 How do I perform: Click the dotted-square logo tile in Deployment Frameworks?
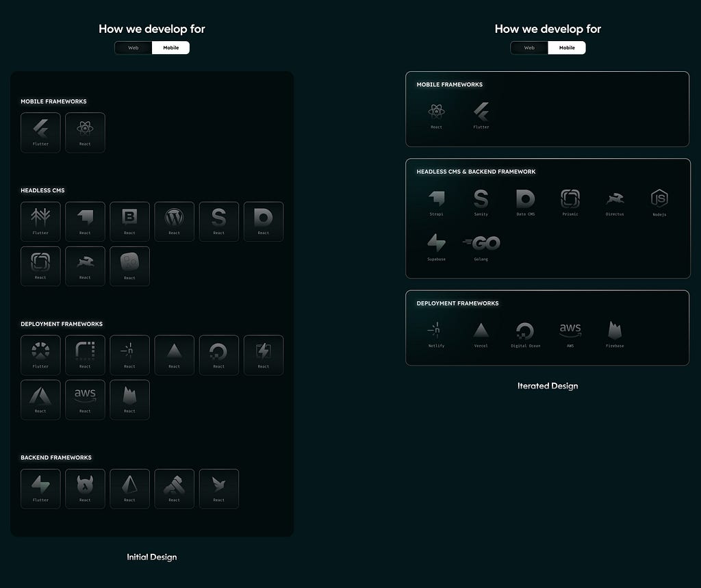click(x=85, y=355)
